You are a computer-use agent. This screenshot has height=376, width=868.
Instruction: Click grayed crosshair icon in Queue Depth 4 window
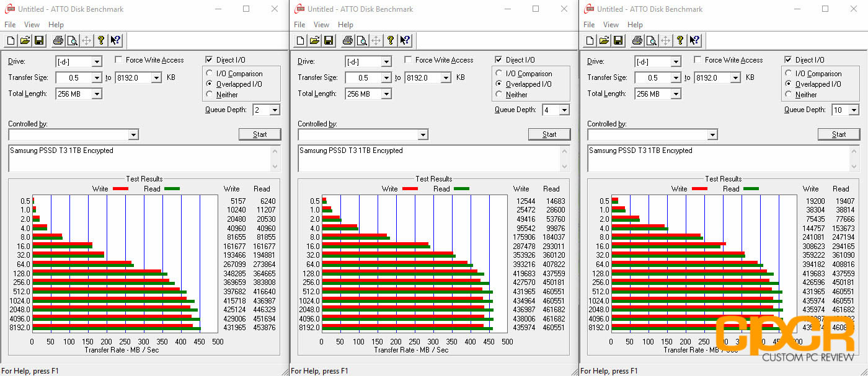(x=376, y=41)
